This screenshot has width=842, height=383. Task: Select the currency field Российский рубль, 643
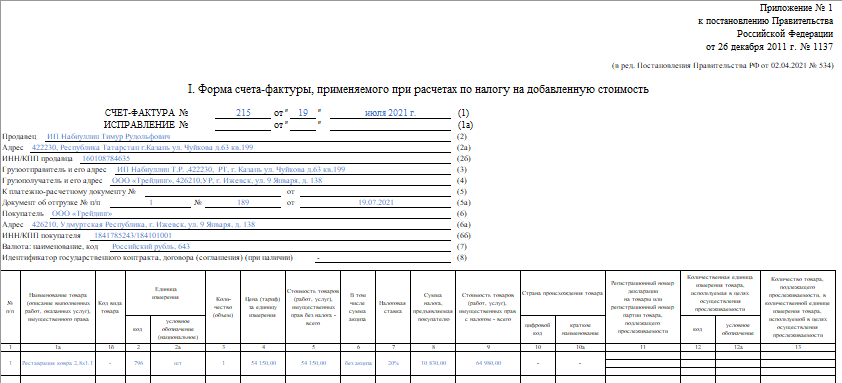click(x=151, y=247)
